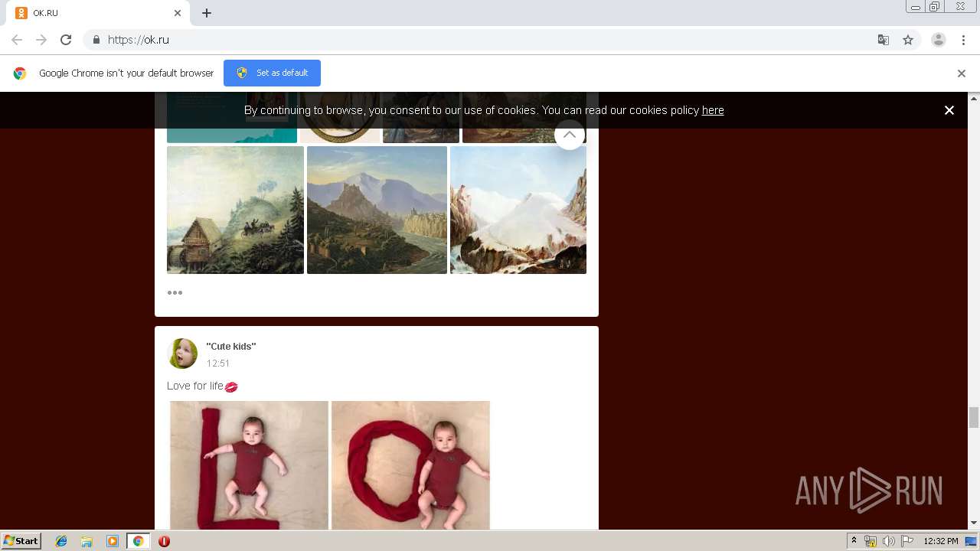This screenshot has height=551, width=980.
Task: Open the Windows Start menu
Action: [x=21, y=540]
